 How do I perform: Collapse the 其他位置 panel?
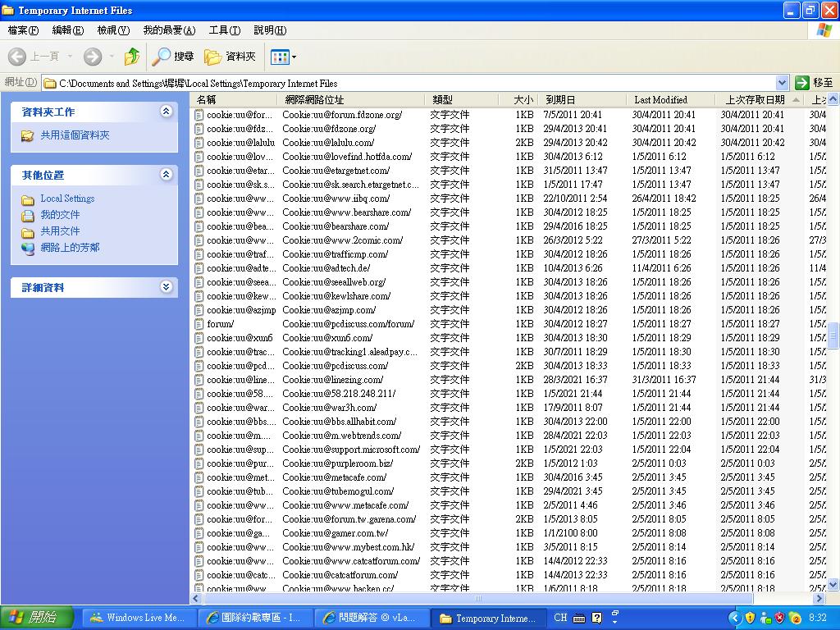click(x=167, y=175)
